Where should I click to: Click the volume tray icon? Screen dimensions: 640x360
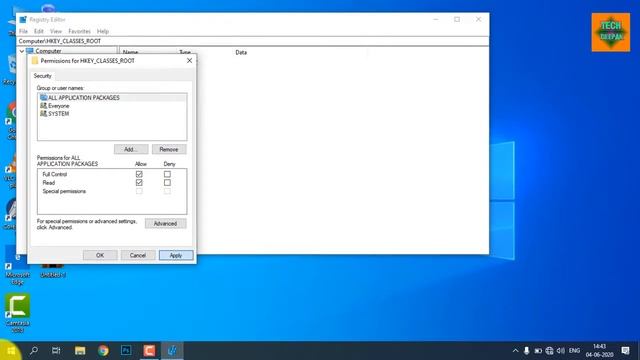click(561, 351)
